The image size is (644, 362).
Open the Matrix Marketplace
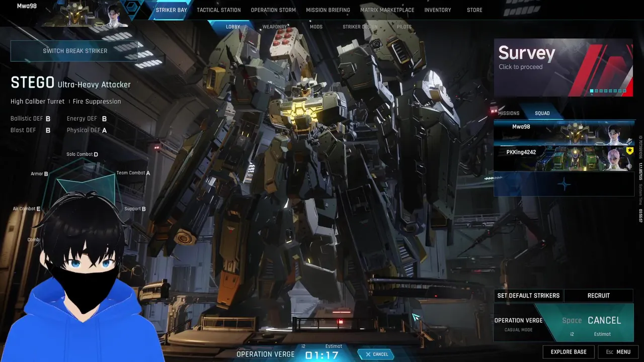click(387, 10)
